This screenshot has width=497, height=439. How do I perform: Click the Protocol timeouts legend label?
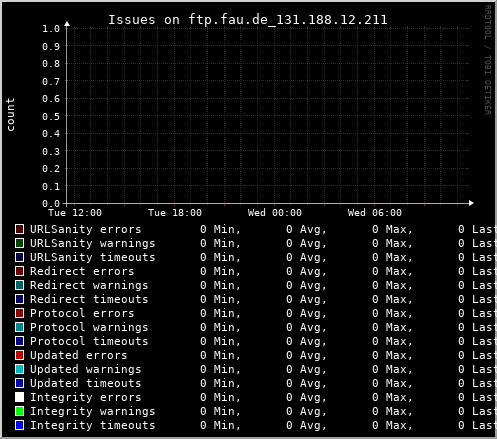(89, 341)
